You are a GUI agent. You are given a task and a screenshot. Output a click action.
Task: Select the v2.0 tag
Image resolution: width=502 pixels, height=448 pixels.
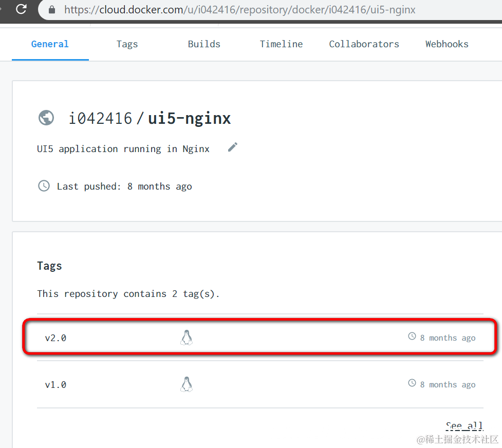pyautogui.click(x=55, y=338)
